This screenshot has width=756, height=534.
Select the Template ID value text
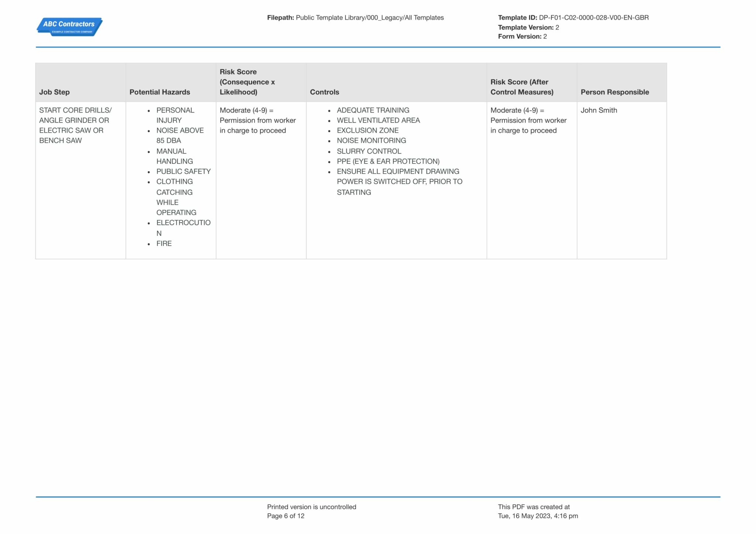[594, 17]
